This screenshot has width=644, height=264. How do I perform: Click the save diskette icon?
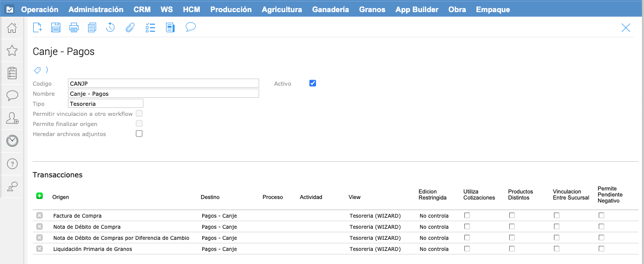pos(55,28)
